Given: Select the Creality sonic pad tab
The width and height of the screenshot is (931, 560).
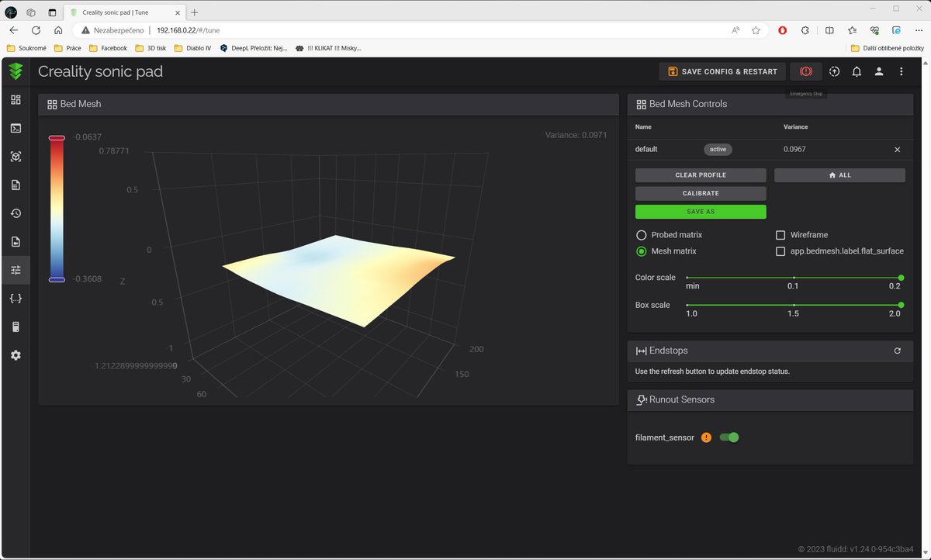Looking at the screenshot, I should [x=123, y=12].
